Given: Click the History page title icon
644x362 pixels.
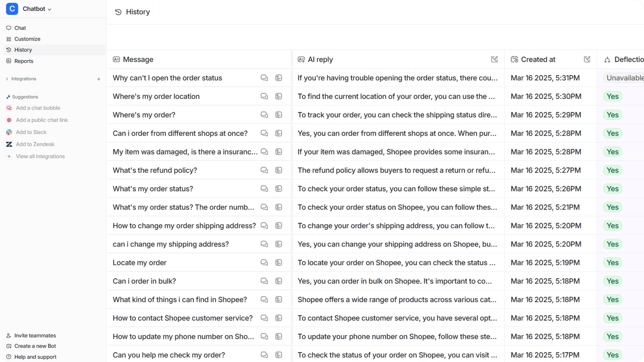Looking at the screenshot, I should (x=118, y=12).
